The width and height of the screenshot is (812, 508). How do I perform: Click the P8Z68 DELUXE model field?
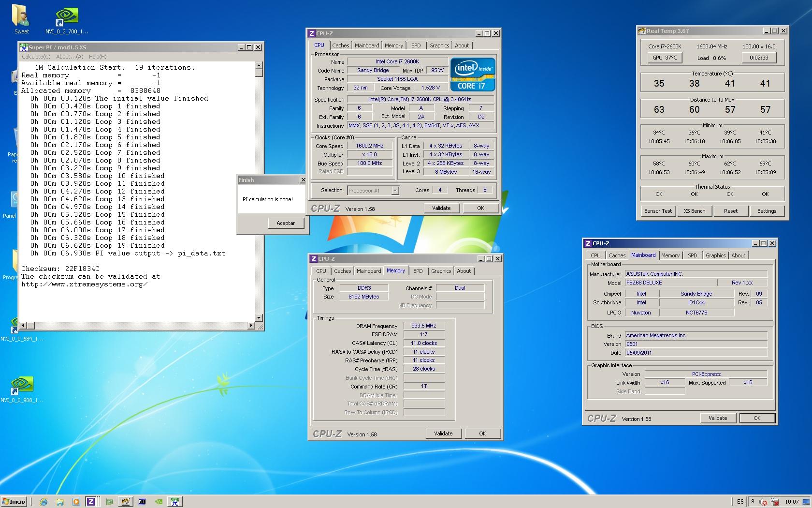[x=670, y=283]
